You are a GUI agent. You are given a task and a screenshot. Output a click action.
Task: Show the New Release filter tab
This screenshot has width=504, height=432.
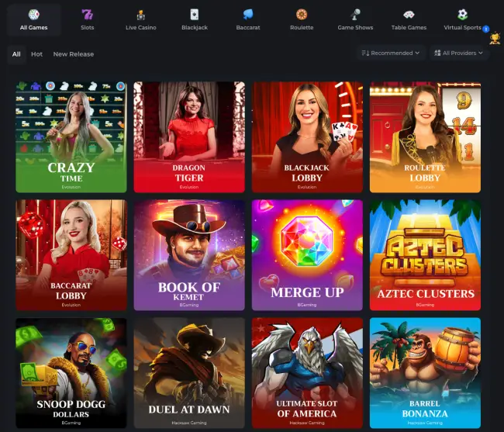74,54
